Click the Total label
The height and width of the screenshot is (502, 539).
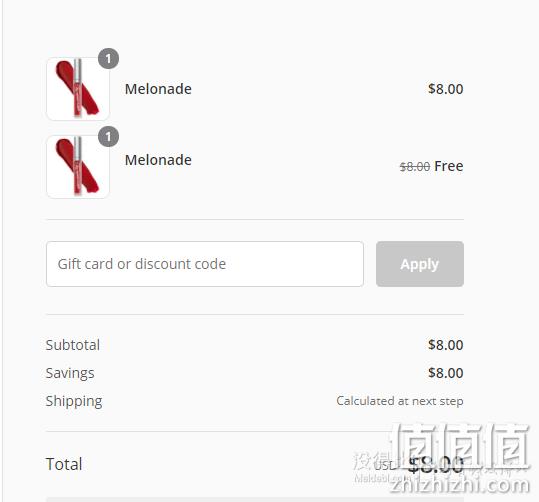(64, 464)
